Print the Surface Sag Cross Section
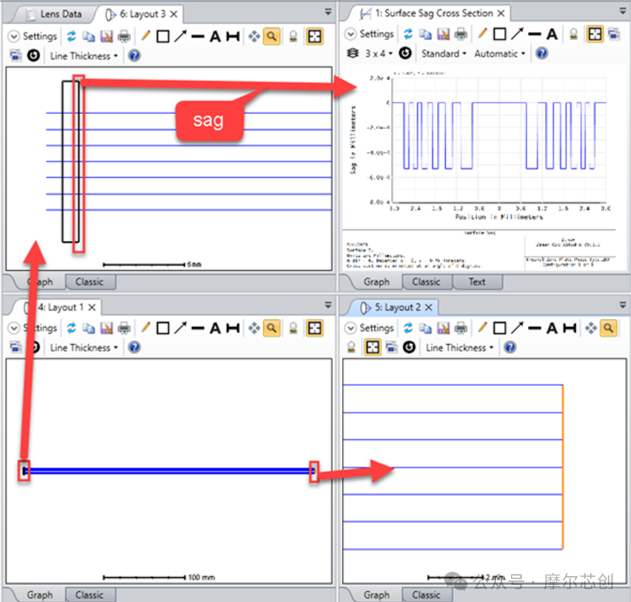The width and height of the screenshot is (631, 602). coord(461,34)
